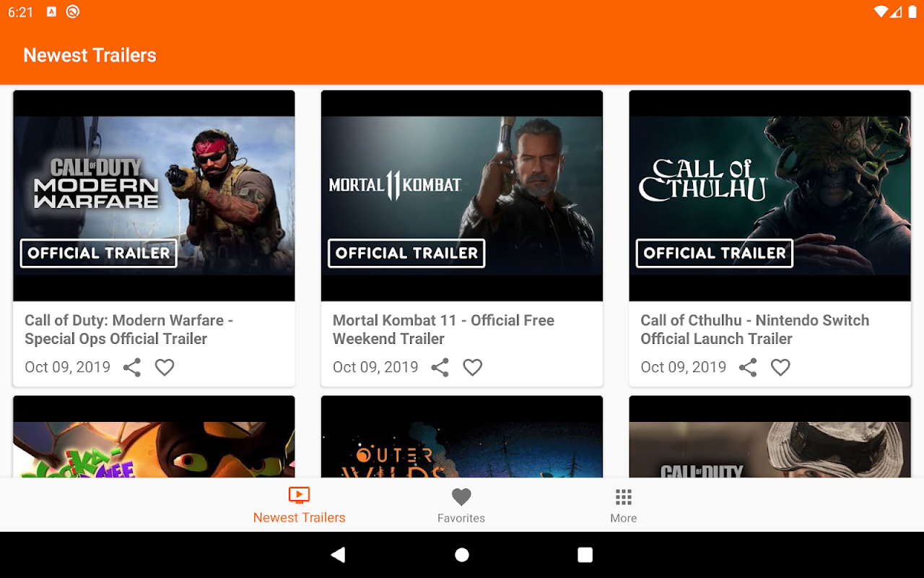Select 'Oct 09, 2019' under Mortal Kombat 11
This screenshot has height=578, width=924.
pyautogui.click(x=375, y=367)
